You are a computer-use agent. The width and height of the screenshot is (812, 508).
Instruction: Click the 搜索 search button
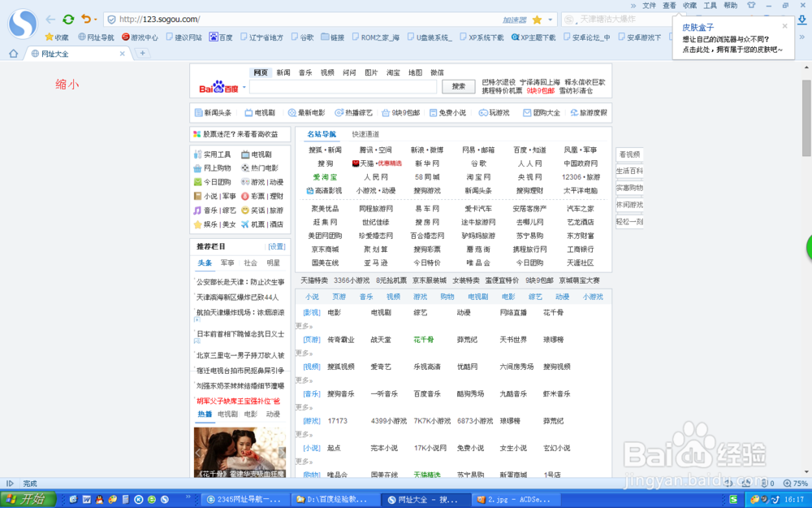point(459,86)
